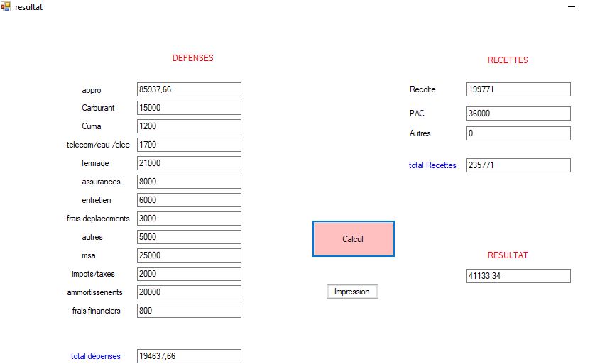
Task: Click the telecom/eau/elec input box
Action: (x=189, y=145)
